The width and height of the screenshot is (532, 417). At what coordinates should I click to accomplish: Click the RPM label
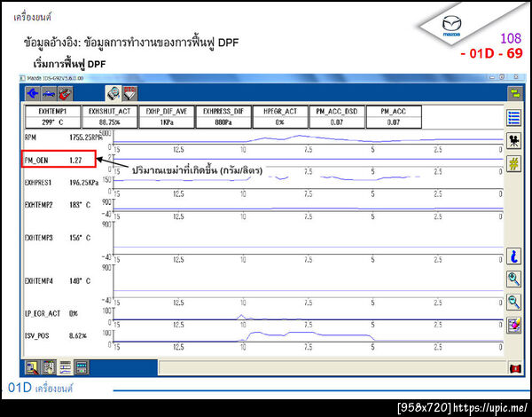[x=30, y=138]
